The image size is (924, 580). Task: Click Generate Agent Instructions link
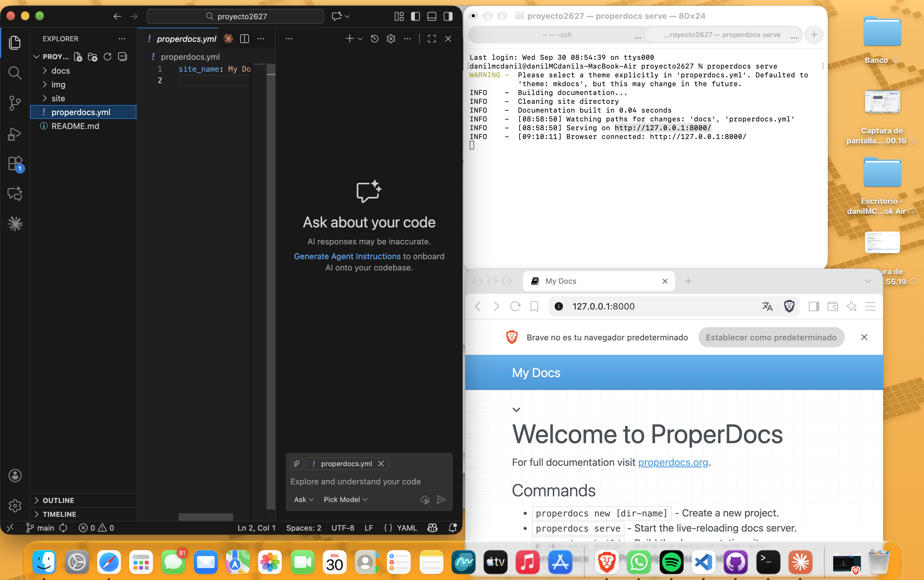tap(347, 256)
